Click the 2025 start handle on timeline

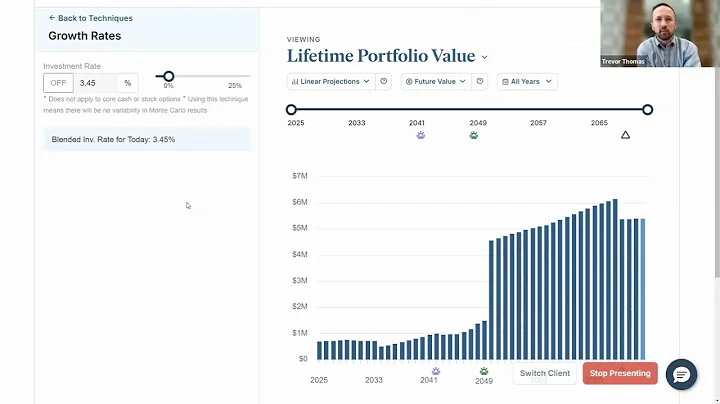291,110
